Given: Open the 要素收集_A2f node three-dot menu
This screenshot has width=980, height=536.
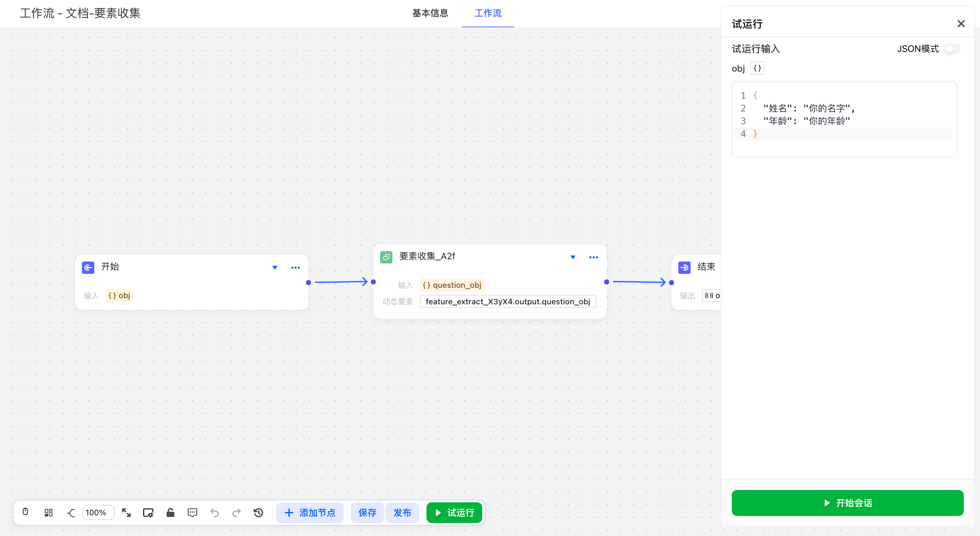Looking at the screenshot, I should 593,257.
